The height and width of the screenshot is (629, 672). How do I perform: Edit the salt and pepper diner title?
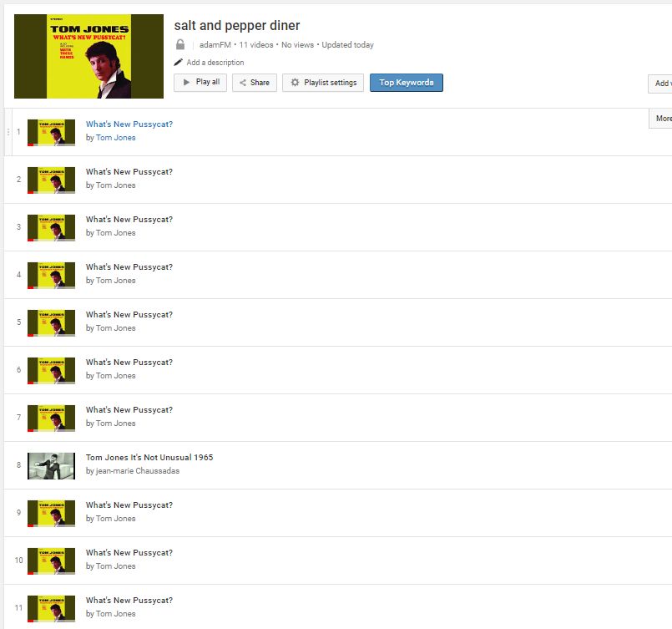click(236, 25)
